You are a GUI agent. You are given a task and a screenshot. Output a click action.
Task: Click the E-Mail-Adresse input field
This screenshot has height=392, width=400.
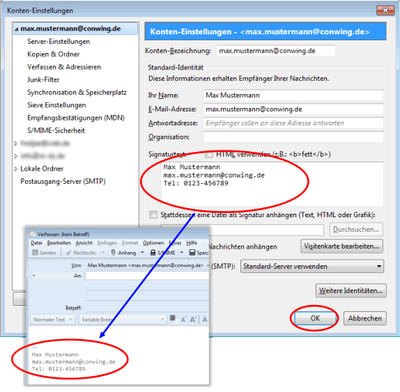[x=293, y=109]
